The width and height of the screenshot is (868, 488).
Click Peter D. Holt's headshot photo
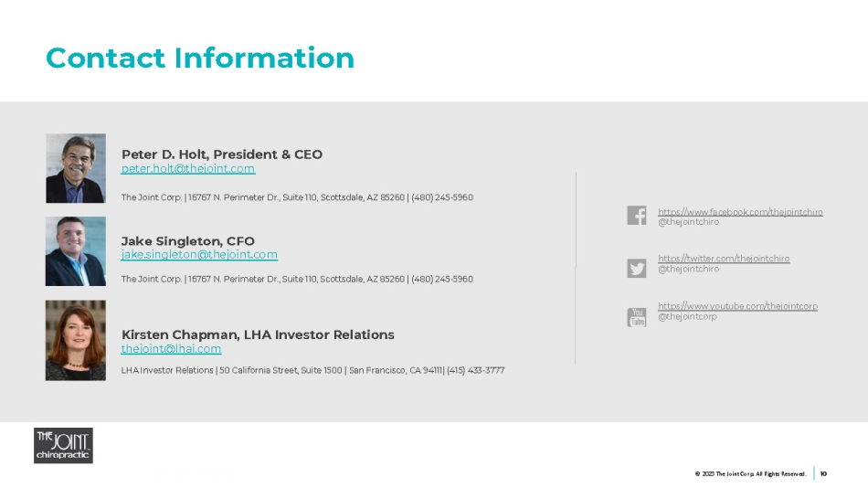tap(76, 168)
